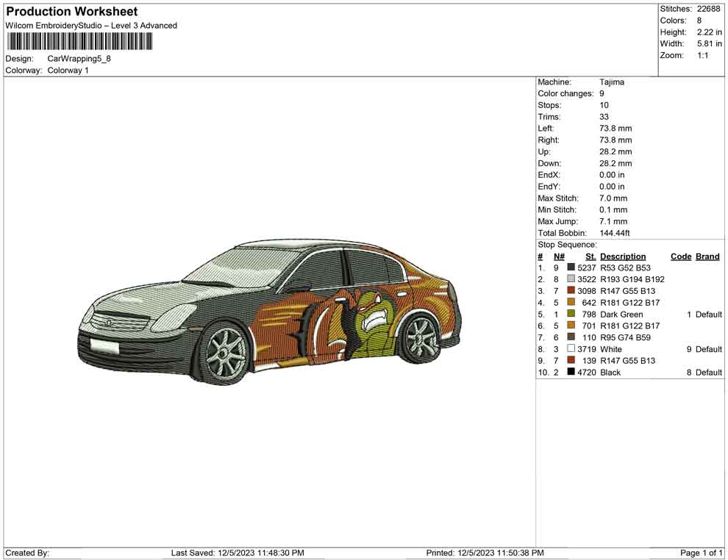Click the Machine value Tajima
Image resolution: width=728 pixels, height=560 pixels.
click(612, 82)
